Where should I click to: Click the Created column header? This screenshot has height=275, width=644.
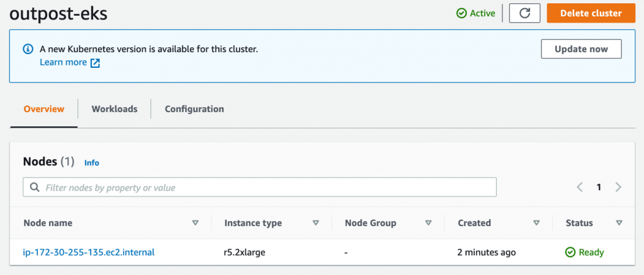pyautogui.click(x=474, y=223)
